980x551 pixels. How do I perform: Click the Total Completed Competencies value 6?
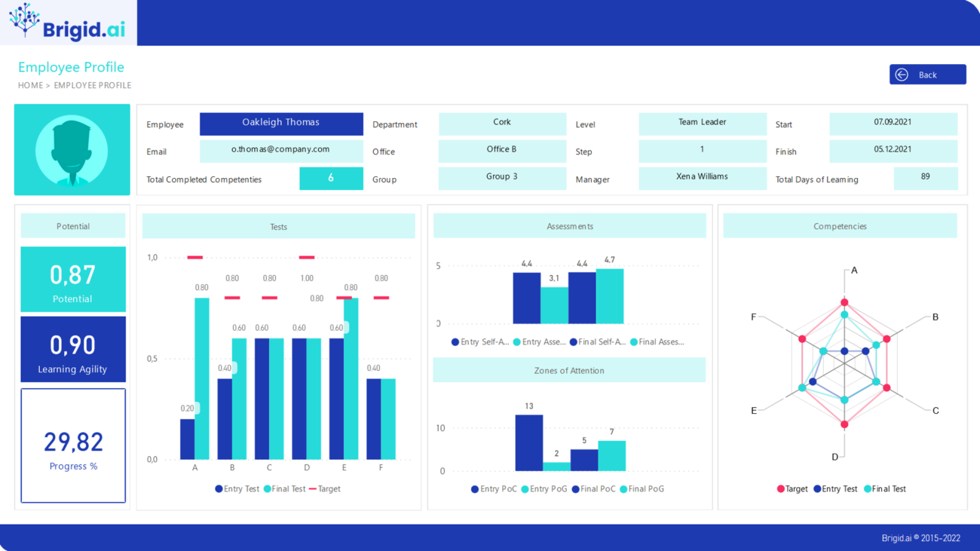pyautogui.click(x=331, y=178)
